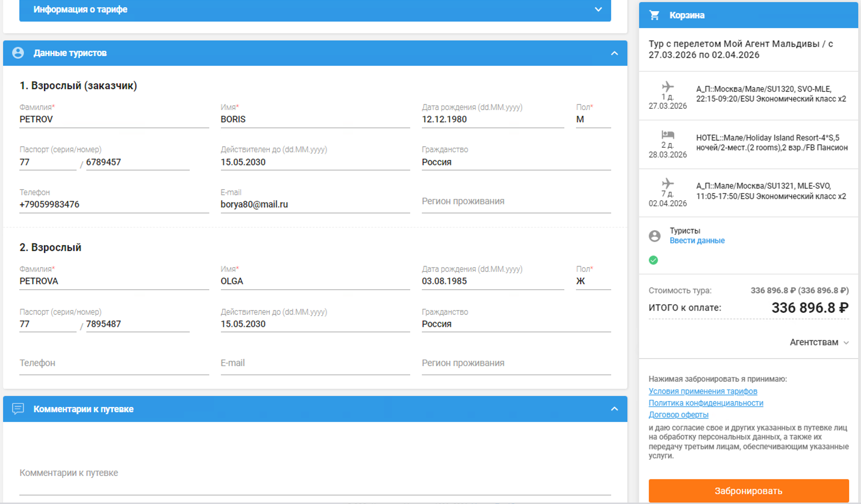This screenshot has width=861, height=504.
Task: Click the second adult's Телефон field
Action: click(114, 363)
